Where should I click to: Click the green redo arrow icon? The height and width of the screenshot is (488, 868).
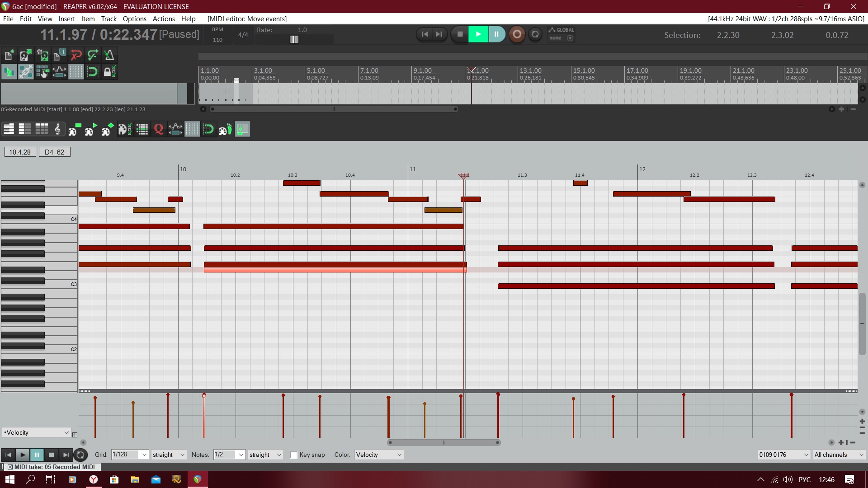coord(93,55)
